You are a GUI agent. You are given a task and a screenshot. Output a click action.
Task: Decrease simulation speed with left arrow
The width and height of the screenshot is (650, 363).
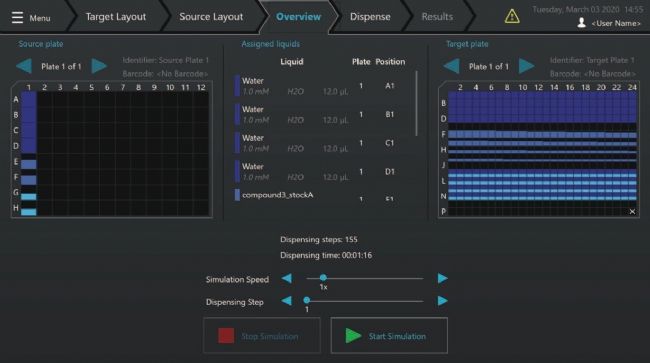point(286,278)
